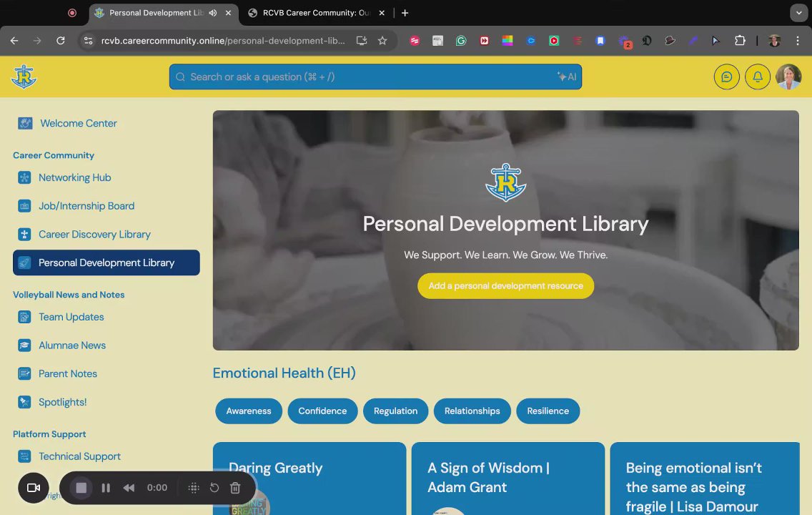The width and height of the screenshot is (812, 515).
Task: Open the Grammarly extension icon
Action: (x=461, y=40)
